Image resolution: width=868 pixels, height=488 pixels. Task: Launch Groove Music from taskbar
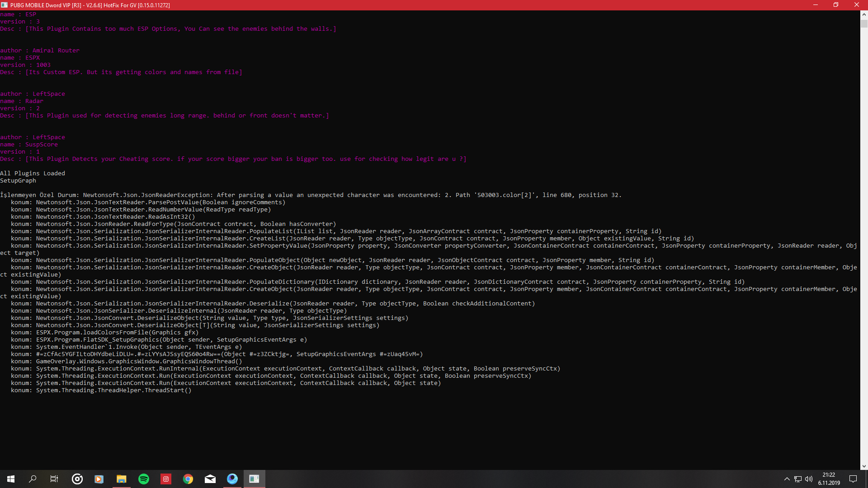[77, 479]
